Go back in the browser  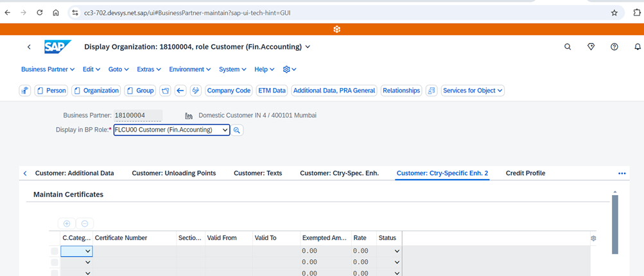[8, 13]
